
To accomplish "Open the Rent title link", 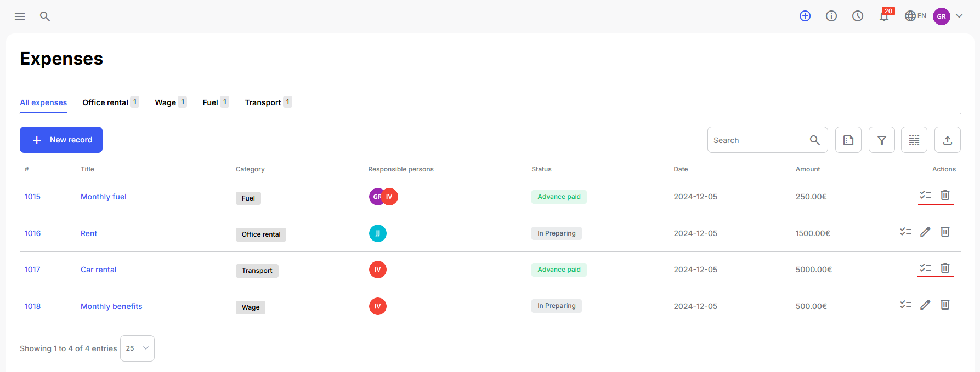I will [89, 233].
